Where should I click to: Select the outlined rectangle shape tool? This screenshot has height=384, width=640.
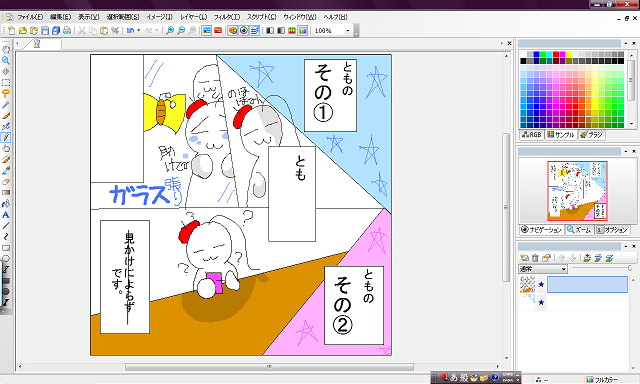tap(6, 248)
